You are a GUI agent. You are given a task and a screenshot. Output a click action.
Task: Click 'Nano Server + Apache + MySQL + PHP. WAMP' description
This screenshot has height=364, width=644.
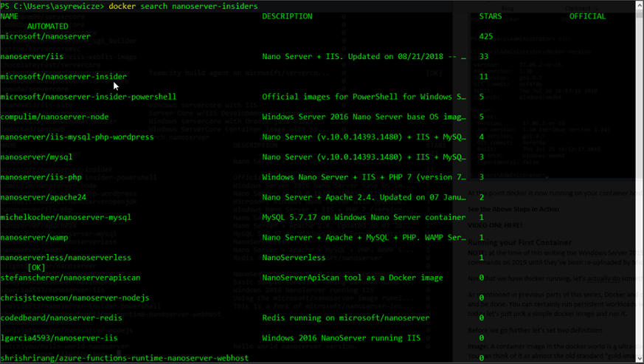(364, 238)
